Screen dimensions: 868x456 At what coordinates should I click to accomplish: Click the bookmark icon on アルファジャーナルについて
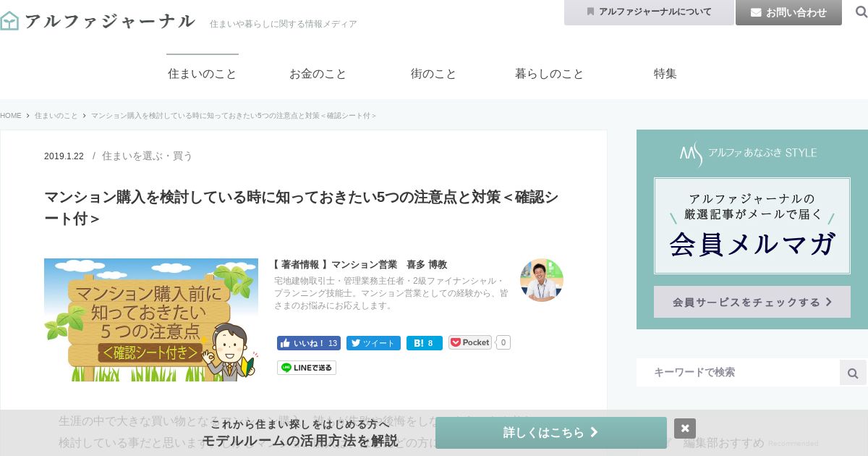(591, 12)
